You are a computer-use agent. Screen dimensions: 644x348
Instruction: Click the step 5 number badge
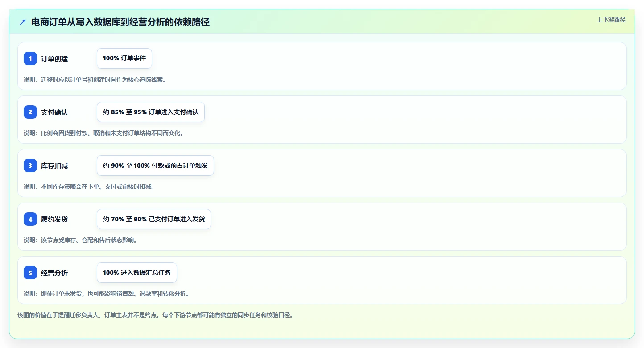30,273
